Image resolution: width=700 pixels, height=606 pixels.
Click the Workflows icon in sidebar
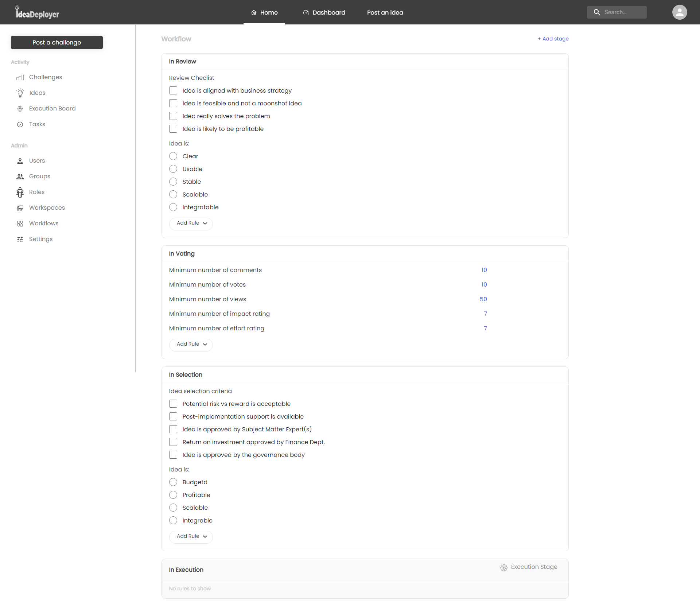(20, 224)
